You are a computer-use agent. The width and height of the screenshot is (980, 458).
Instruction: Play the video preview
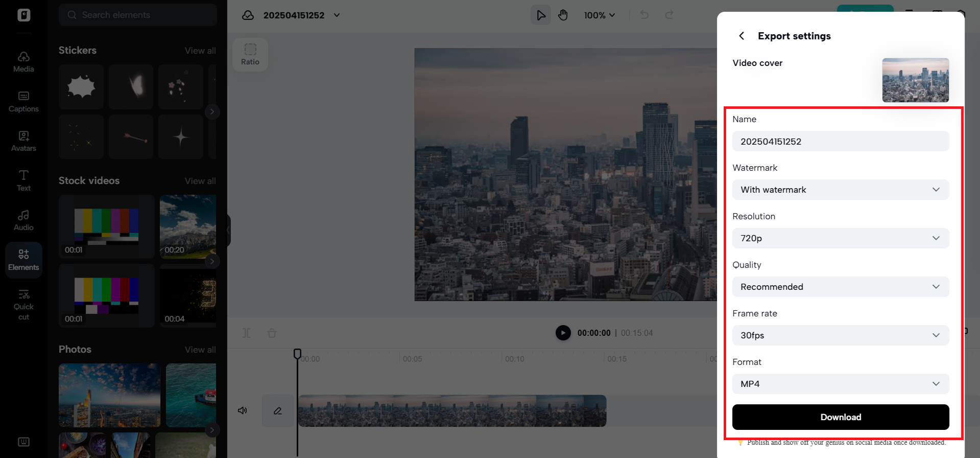[563, 333]
